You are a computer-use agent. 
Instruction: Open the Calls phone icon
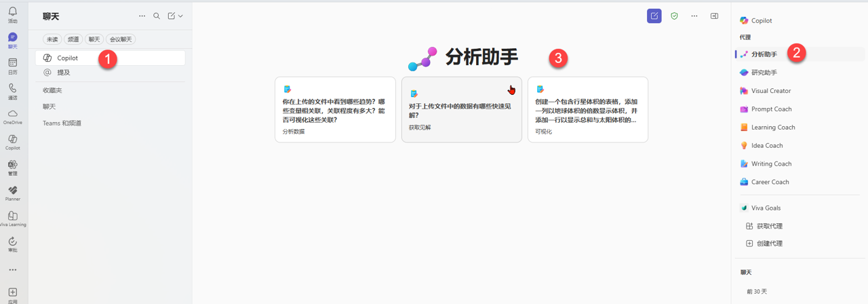[13, 92]
